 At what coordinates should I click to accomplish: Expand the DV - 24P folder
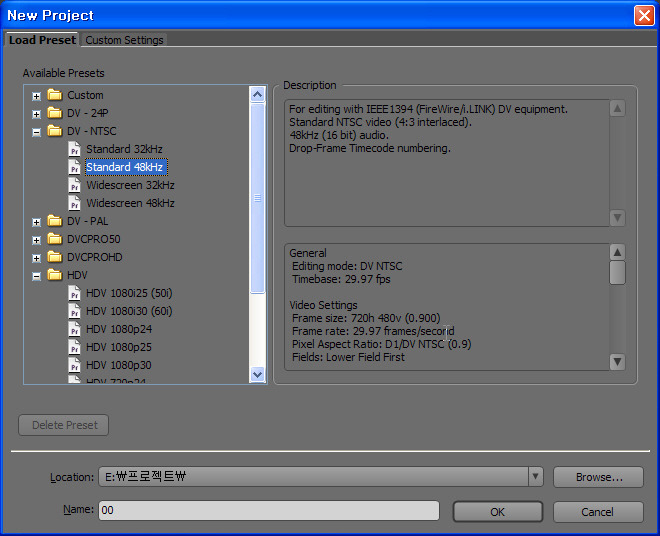(37, 114)
